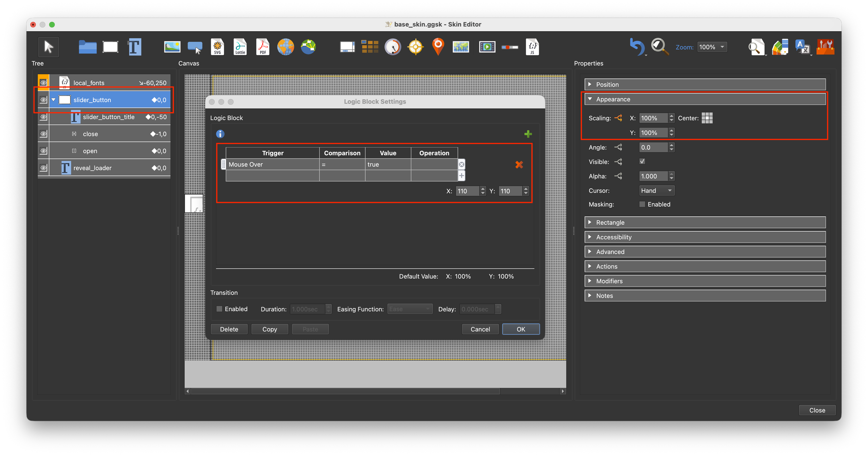
Task: Select the SVG element toolbar icon
Action: pos(217,47)
